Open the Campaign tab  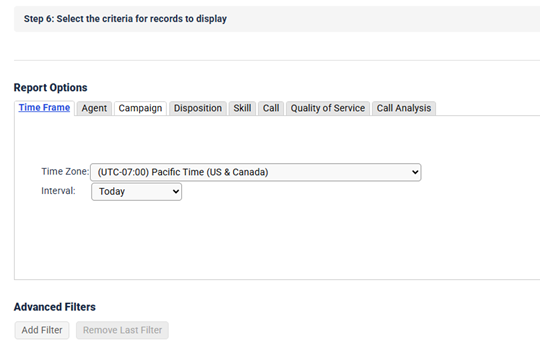(x=140, y=108)
